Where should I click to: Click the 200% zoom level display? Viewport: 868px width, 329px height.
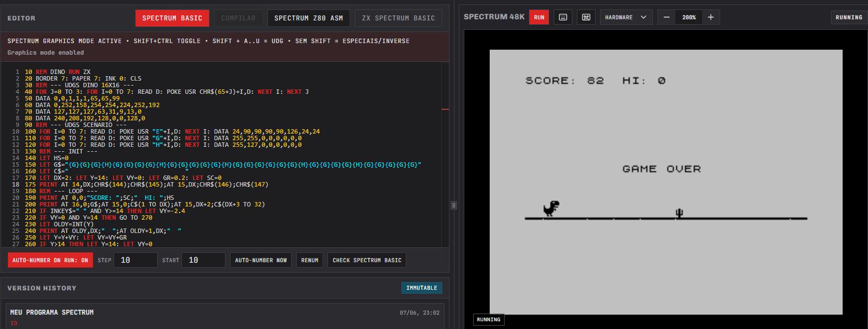pos(689,17)
